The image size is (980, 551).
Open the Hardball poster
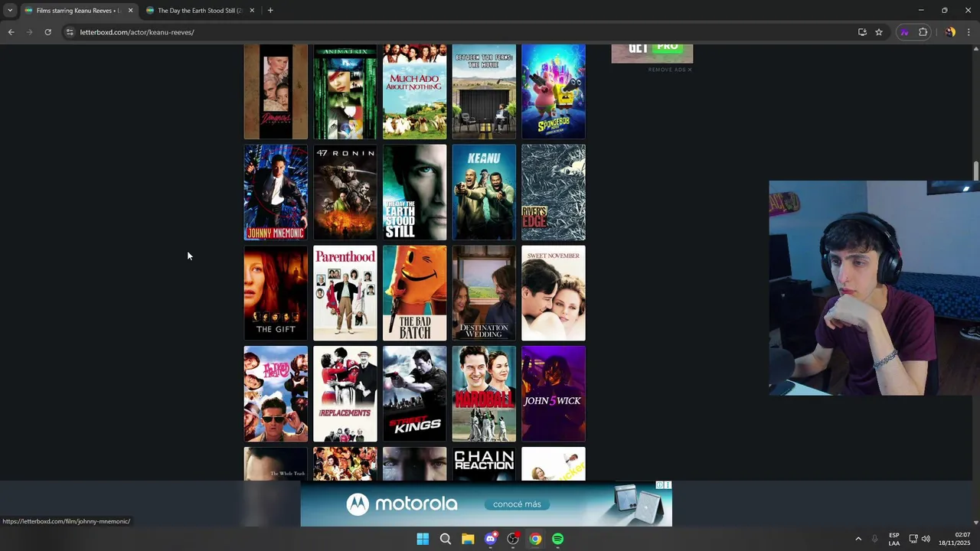tap(484, 394)
